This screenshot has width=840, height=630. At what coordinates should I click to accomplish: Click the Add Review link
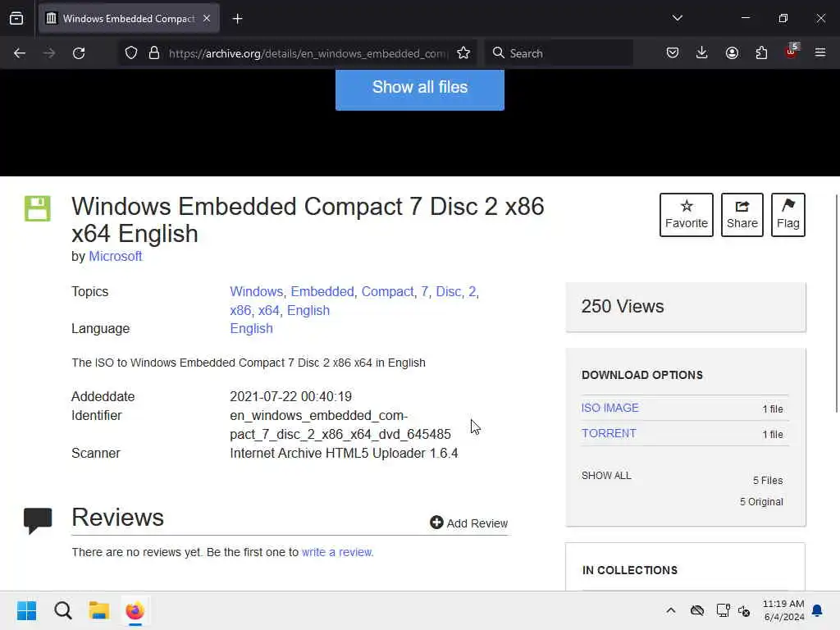(x=468, y=523)
